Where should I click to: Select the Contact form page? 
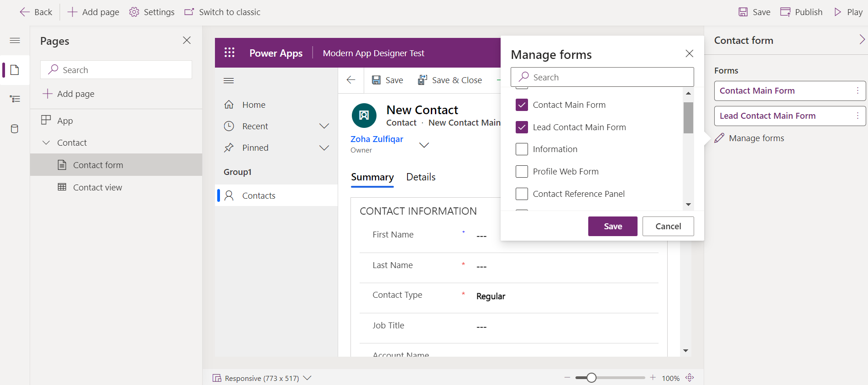click(116, 165)
